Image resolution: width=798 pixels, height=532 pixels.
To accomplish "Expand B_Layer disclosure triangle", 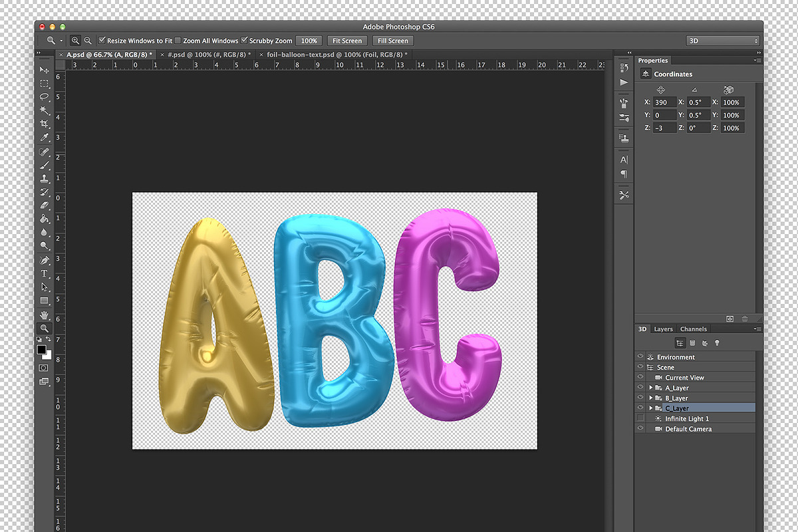I will (650, 398).
